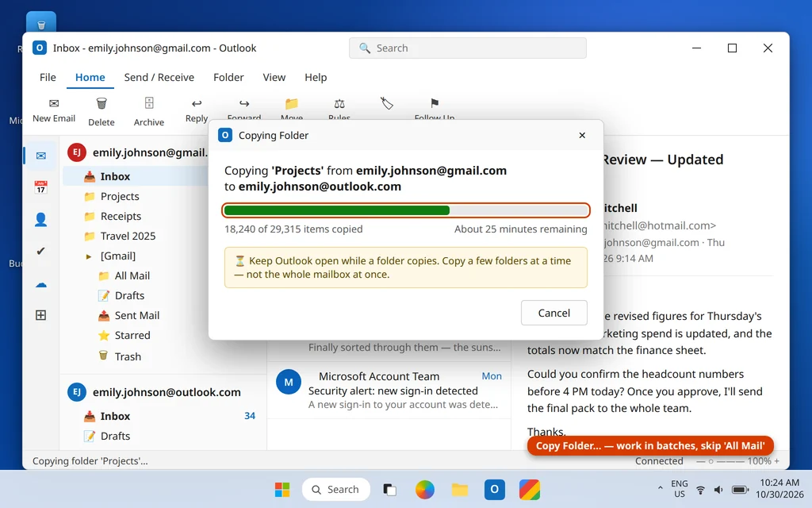
Task: Click Outlook icon on taskbar
Action: 495,489
